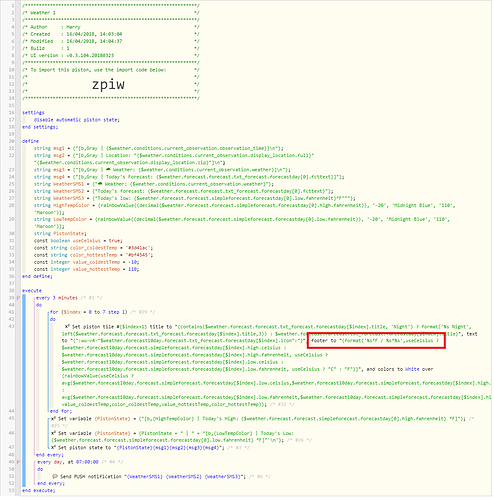Select the string msg2 definition

tap(174, 159)
